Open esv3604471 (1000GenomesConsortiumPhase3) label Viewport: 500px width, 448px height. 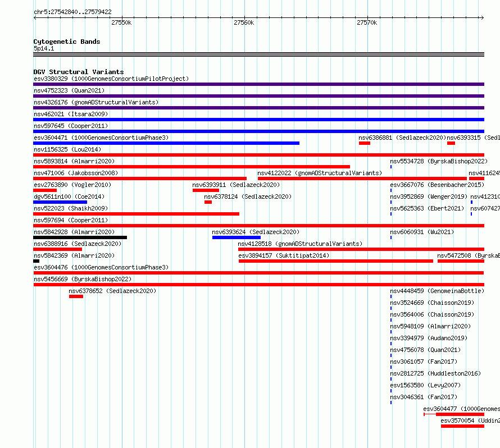(x=101, y=138)
